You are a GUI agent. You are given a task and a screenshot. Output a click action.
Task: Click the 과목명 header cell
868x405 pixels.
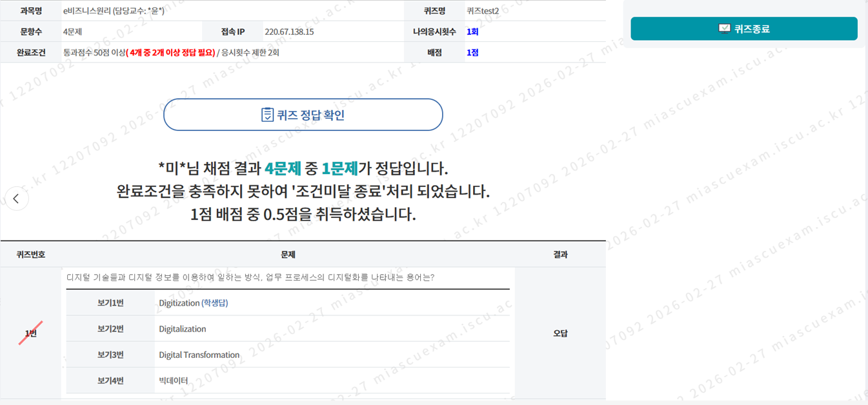(x=31, y=11)
